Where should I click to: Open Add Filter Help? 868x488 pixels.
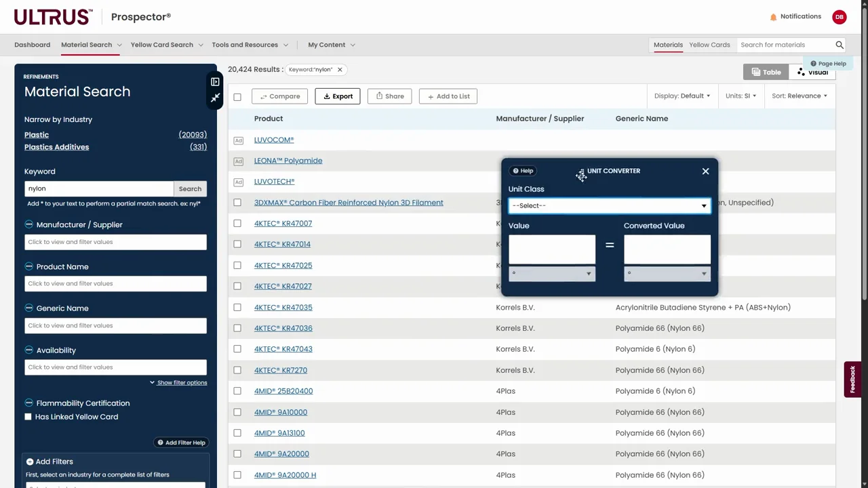(x=181, y=443)
